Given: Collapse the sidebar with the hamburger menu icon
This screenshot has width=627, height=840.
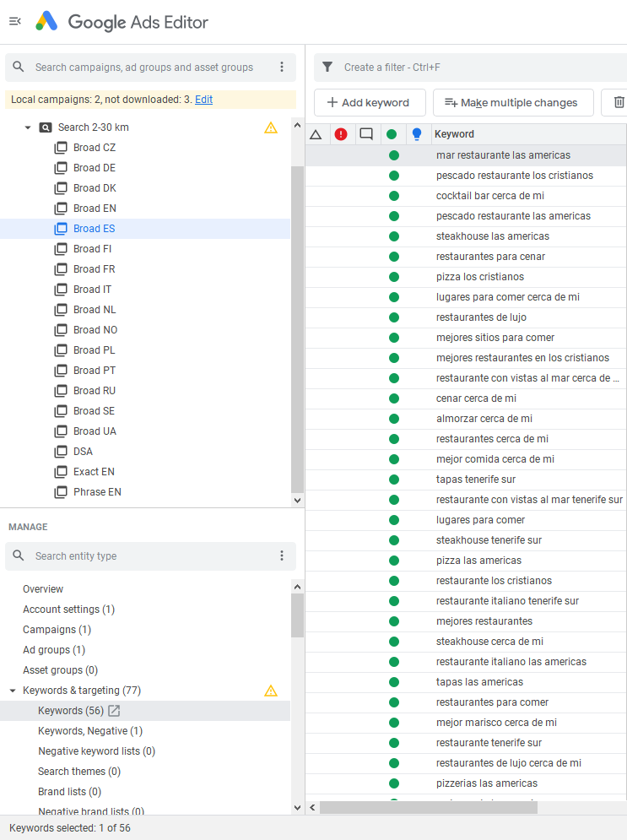Looking at the screenshot, I should point(15,21).
